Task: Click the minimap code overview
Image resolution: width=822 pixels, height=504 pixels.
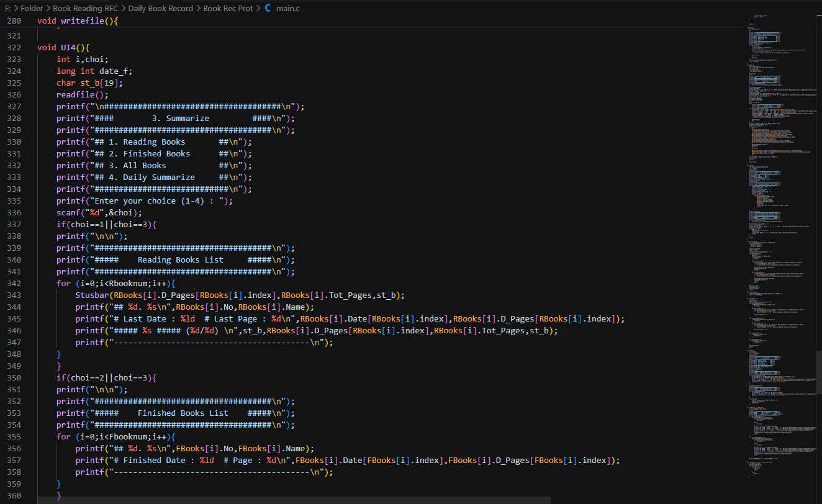Action: (x=782, y=248)
